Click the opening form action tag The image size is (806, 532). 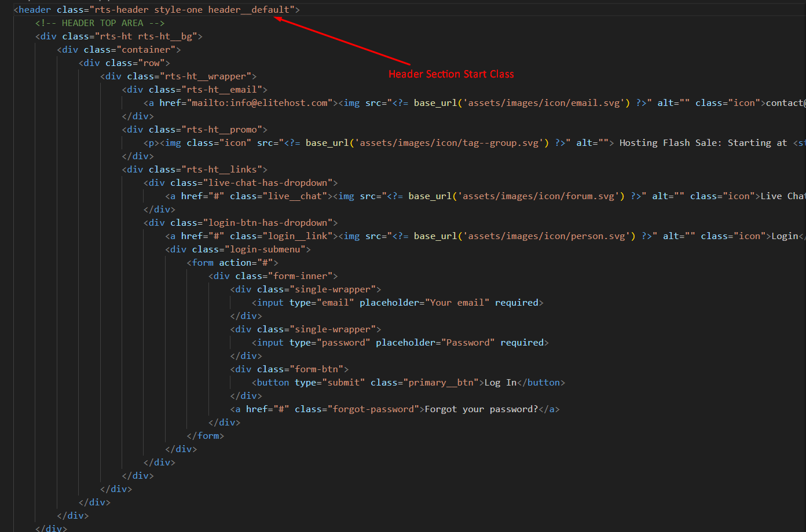[x=232, y=263]
